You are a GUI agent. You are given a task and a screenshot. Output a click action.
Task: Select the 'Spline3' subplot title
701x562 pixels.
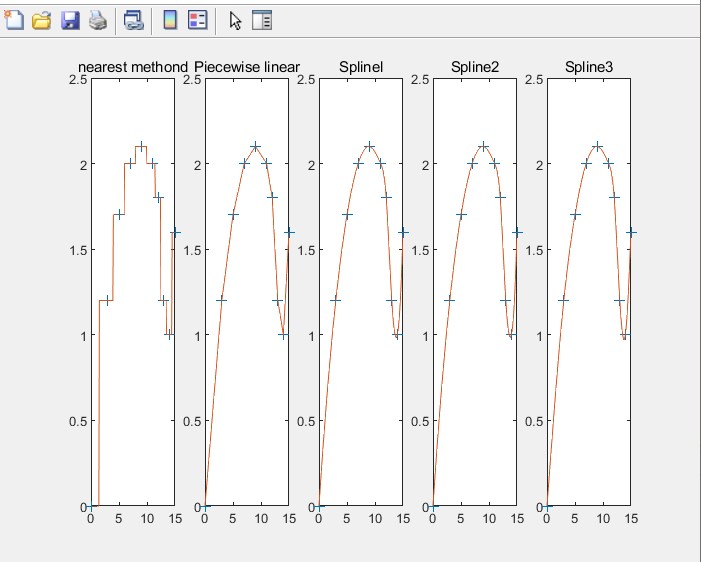pos(589,67)
